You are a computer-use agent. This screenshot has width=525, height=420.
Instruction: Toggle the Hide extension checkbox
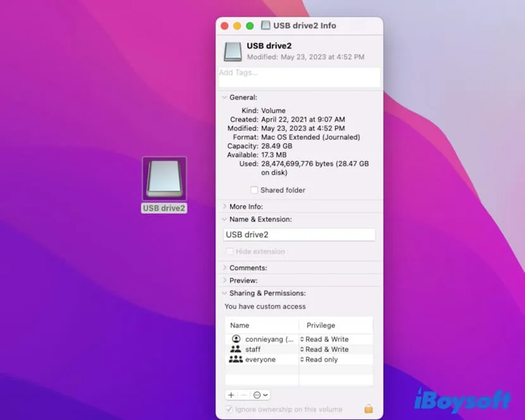tap(229, 252)
